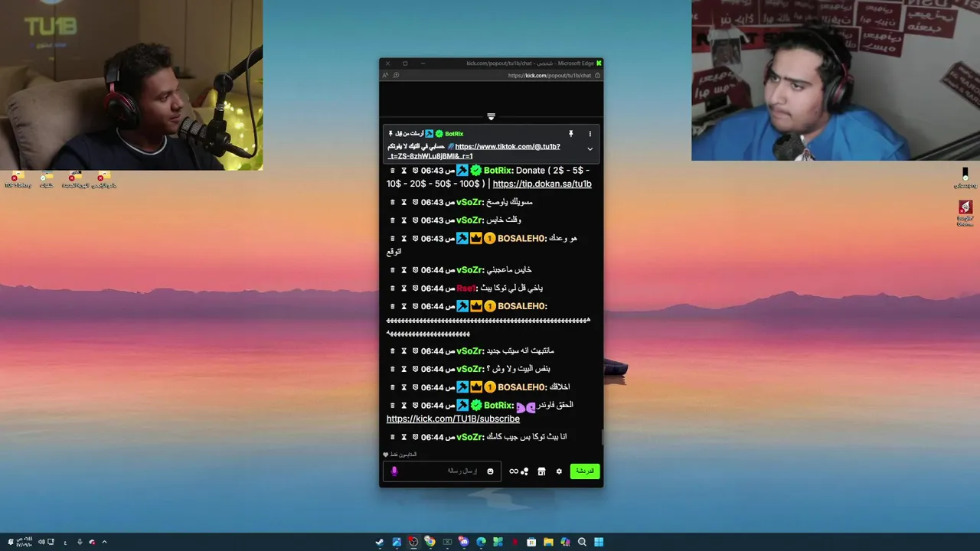Delete the Rse1 message using trash icon
Image resolution: width=980 pixels, height=551 pixels.
[x=393, y=289]
